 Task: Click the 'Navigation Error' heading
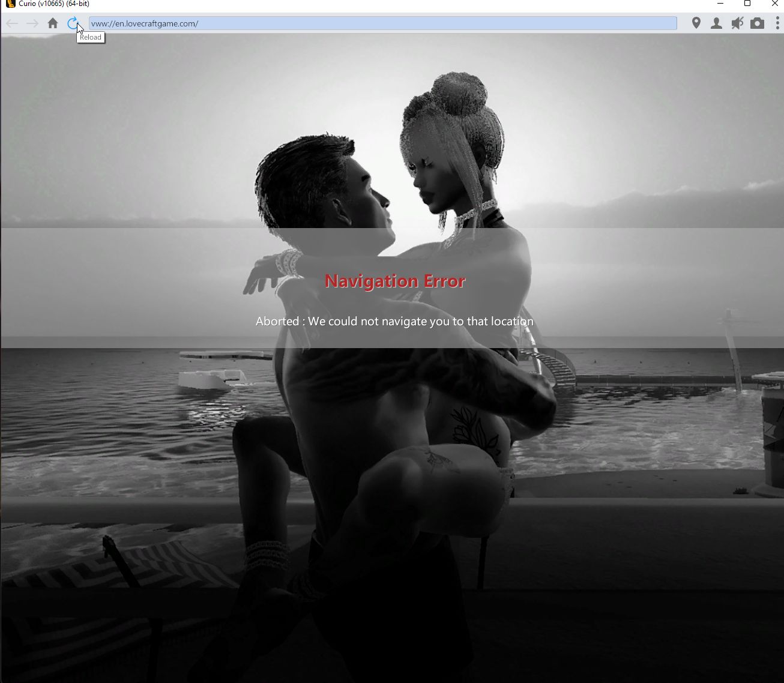point(395,281)
